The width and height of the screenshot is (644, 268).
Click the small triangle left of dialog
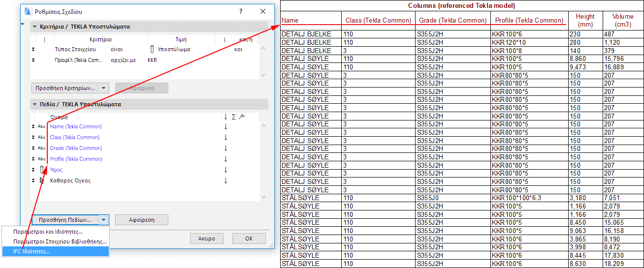tap(22, 24)
